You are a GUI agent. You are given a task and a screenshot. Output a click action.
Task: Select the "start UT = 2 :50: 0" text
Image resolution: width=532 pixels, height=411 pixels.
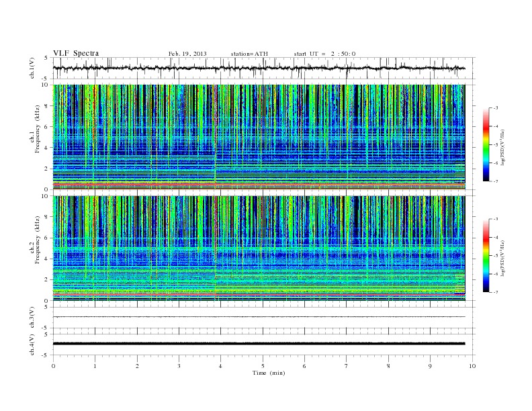324,54
